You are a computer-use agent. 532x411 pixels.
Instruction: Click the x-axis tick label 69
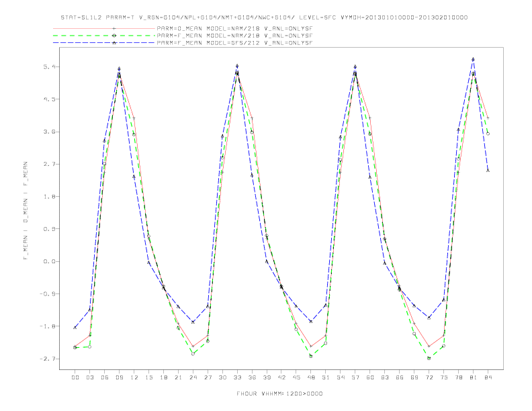[414, 377]
